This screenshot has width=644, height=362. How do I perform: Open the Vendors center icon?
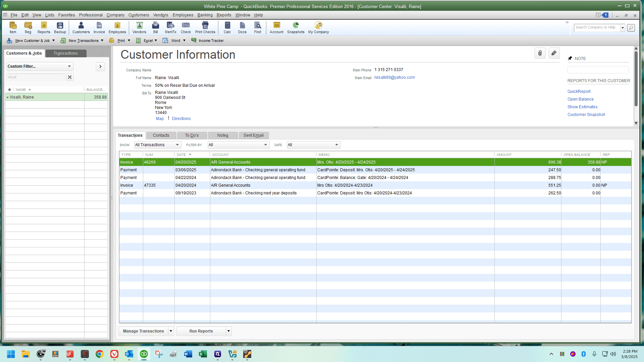(139, 27)
